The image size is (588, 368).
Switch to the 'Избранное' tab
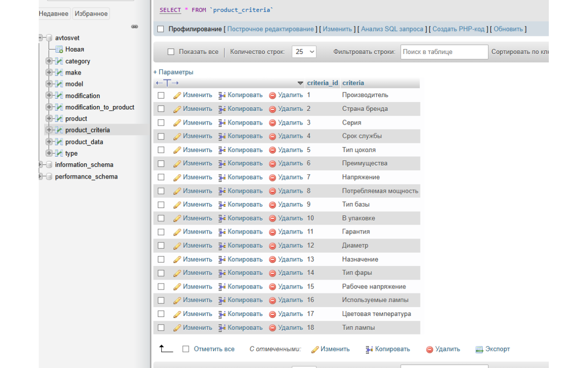91,14
